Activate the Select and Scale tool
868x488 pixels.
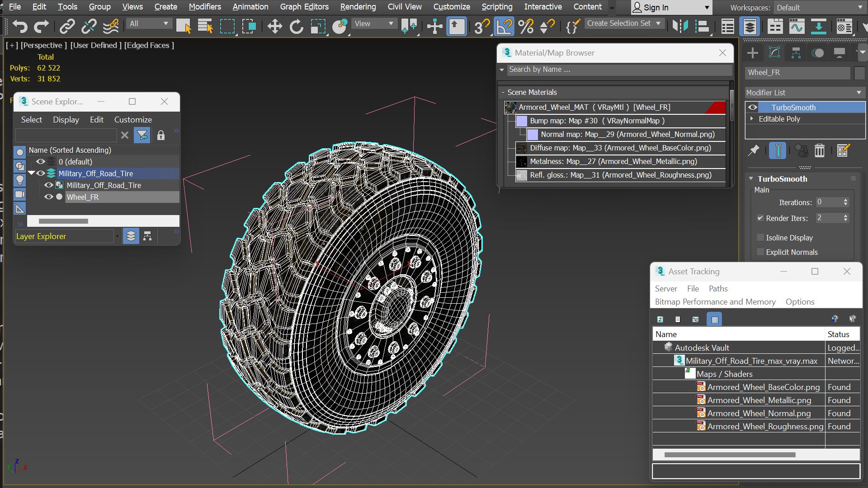318,26
